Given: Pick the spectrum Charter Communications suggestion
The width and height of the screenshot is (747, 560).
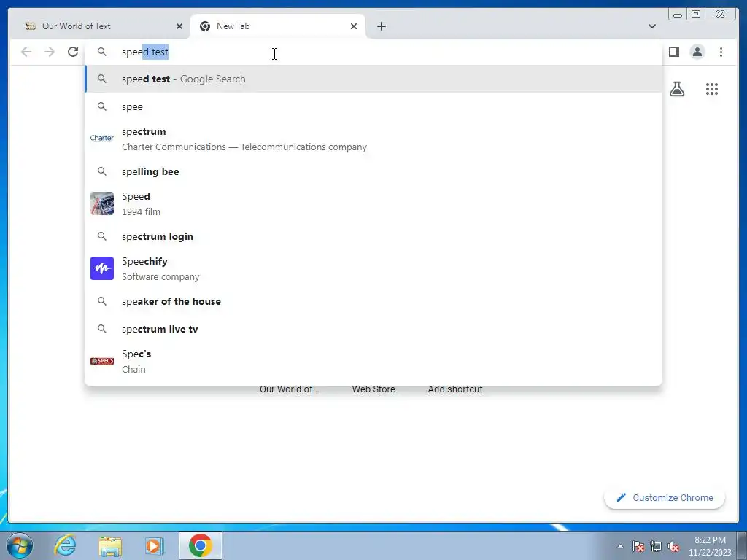Looking at the screenshot, I should tap(373, 139).
